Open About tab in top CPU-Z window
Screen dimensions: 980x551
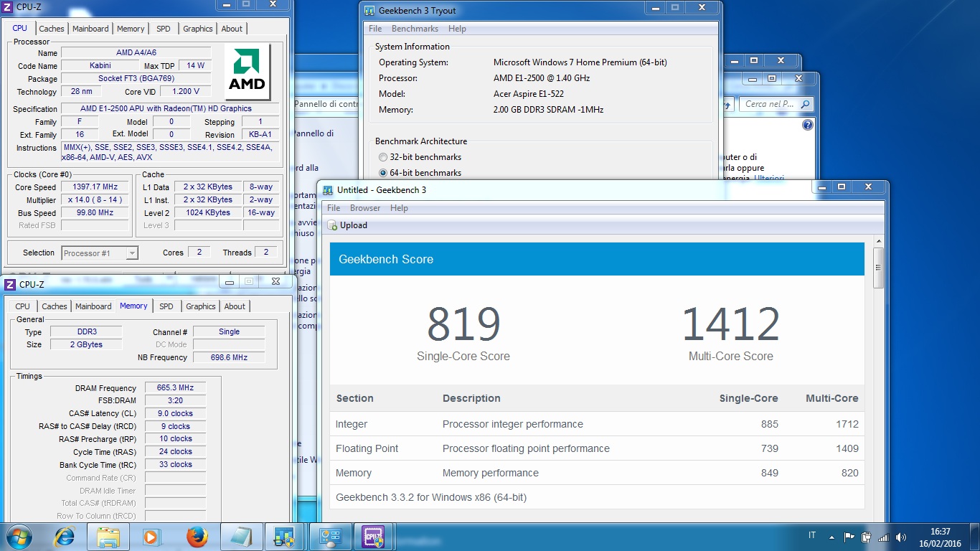(x=232, y=29)
